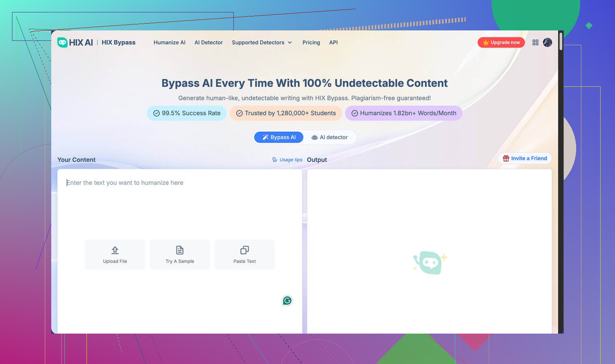Open the Humanize AI menu item
This screenshot has height=364, width=615.
pos(169,42)
